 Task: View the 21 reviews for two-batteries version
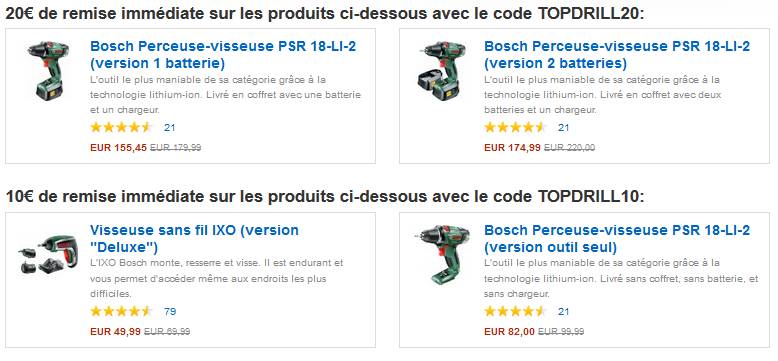point(563,128)
